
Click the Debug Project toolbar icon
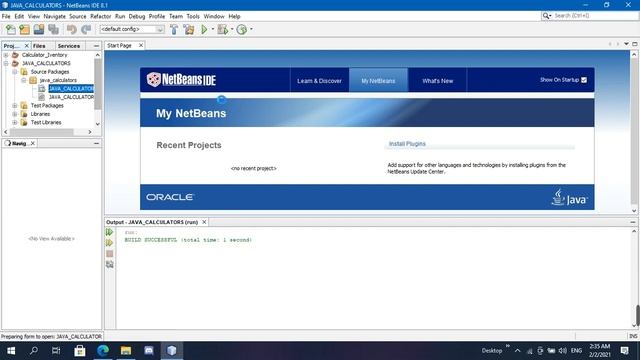(222, 29)
